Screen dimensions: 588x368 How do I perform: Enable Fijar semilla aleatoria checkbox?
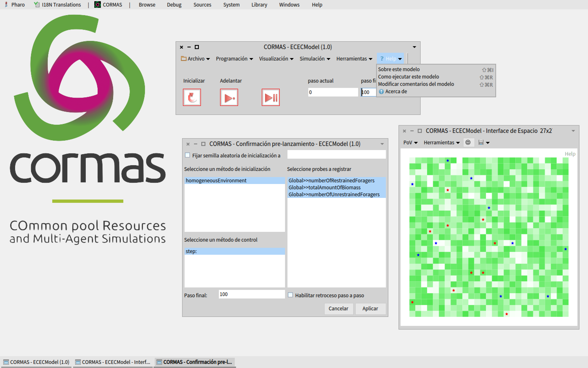(187, 155)
